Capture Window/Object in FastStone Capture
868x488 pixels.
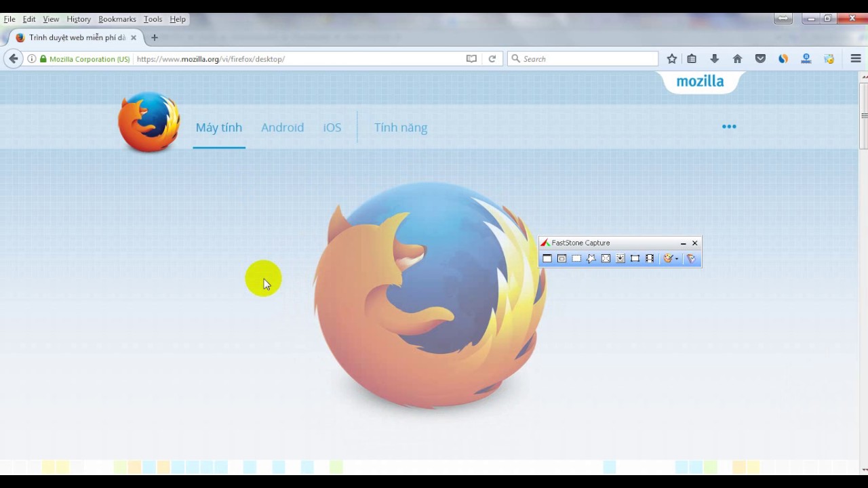click(561, 258)
